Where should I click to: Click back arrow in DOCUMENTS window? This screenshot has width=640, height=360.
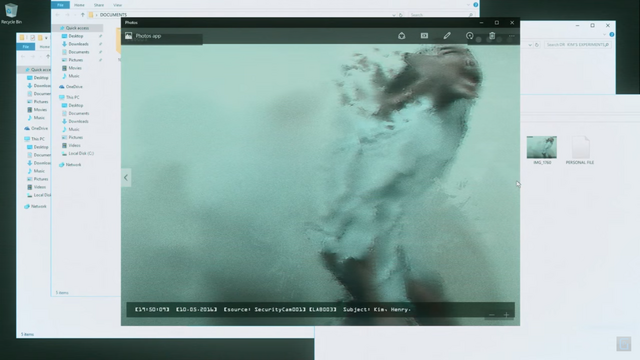tap(58, 15)
